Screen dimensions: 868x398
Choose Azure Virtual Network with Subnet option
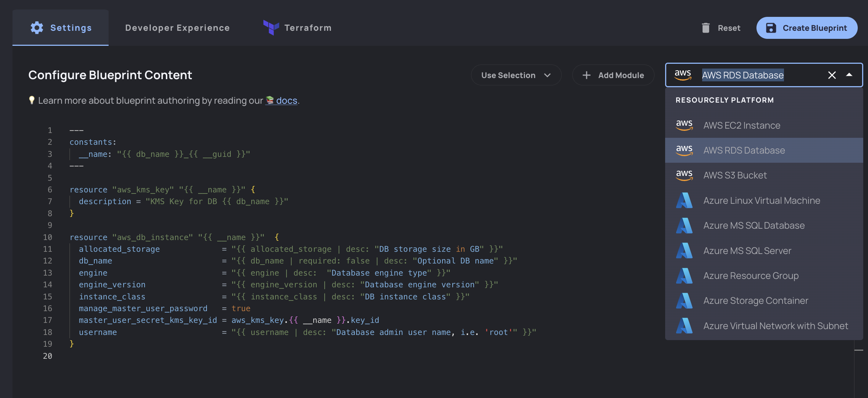tap(764, 326)
